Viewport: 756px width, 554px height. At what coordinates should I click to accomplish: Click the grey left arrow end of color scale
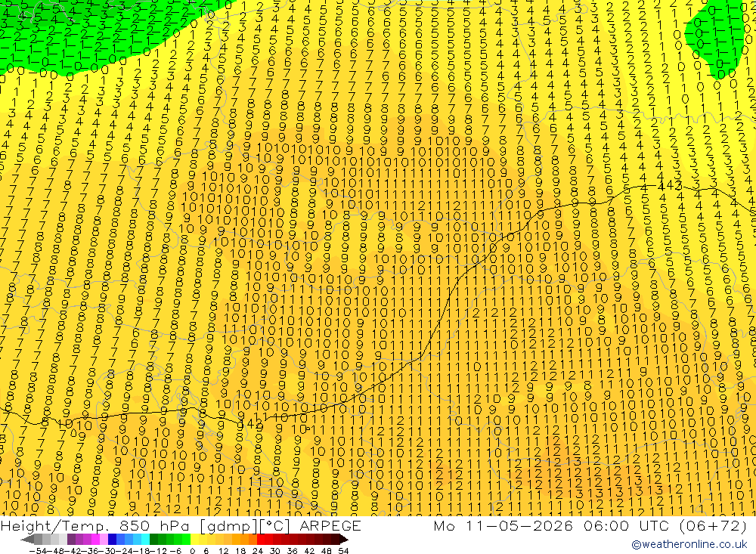tap(27, 539)
